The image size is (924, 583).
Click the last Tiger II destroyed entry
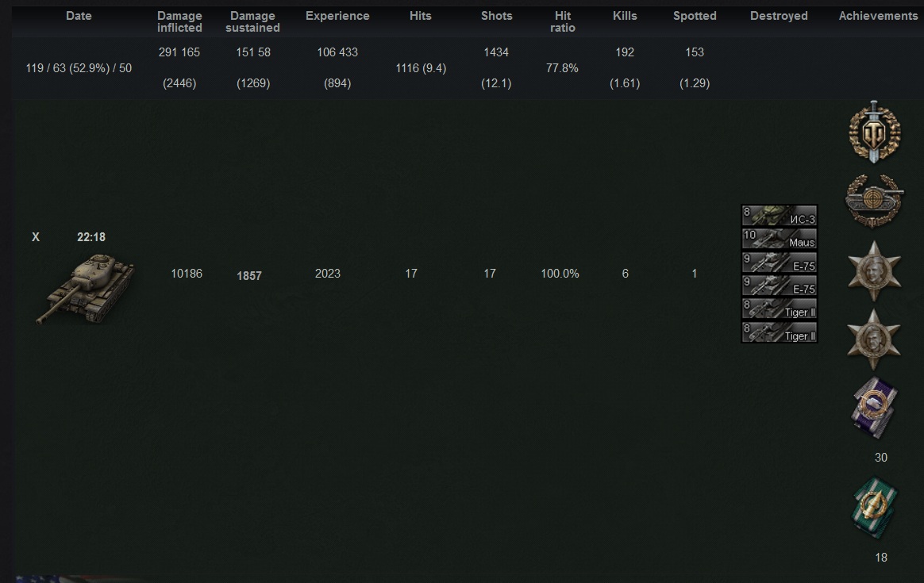(x=779, y=332)
